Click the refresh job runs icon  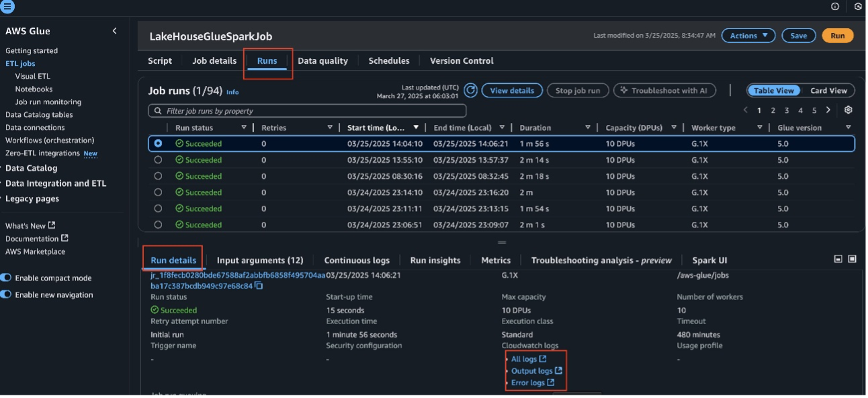(471, 90)
